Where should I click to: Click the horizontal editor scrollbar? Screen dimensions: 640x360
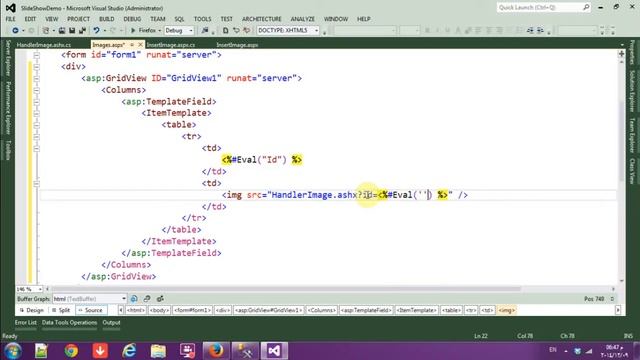(x=286, y=289)
